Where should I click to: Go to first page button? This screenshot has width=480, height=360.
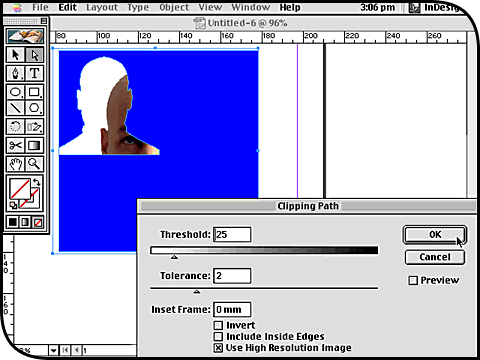[65, 350]
